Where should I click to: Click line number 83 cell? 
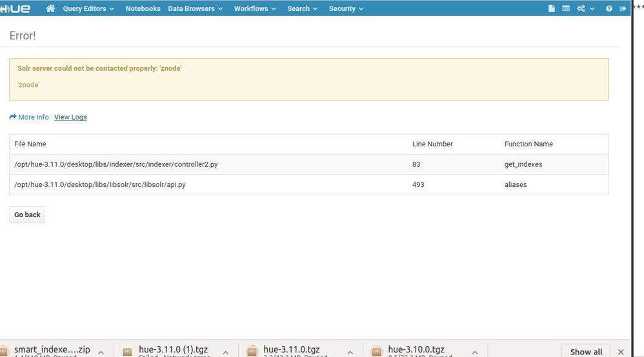click(454, 164)
